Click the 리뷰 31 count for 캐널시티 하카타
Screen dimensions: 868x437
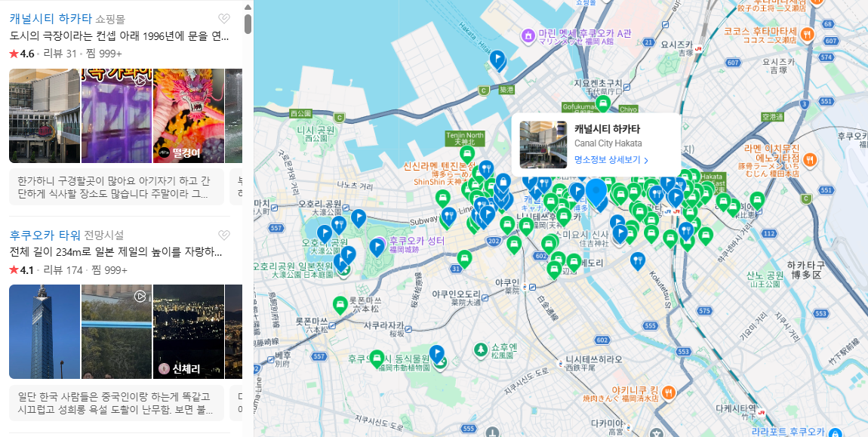[x=60, y=54]
